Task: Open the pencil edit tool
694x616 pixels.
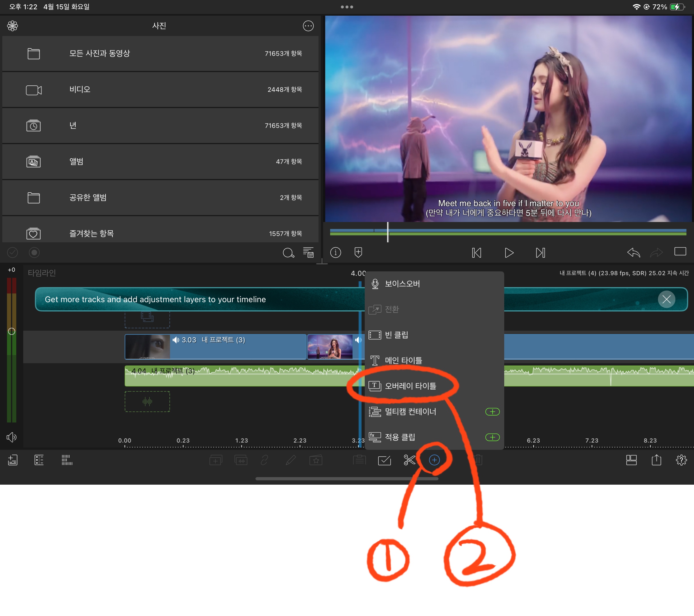Action: (x=291, y=460)
